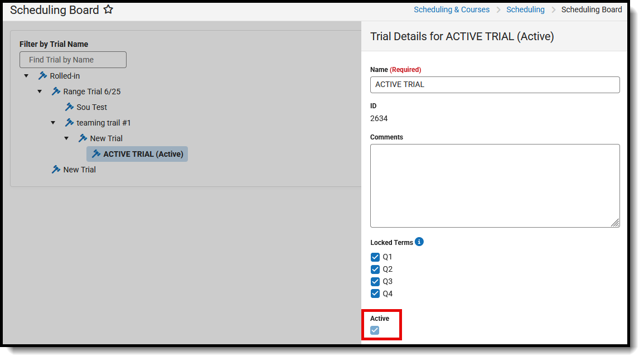This screenshot has height=361, width=644.
Task: Collapse the Rolled-in tree node
Action: (x=26, y=75)
